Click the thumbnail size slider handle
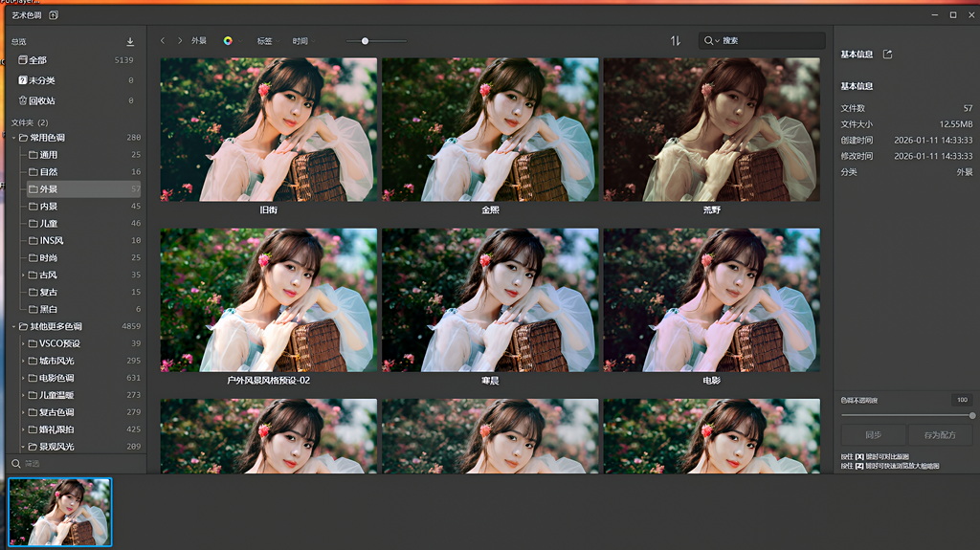The height and width of the screenshot is (550, 980). (x=365, y=41)
